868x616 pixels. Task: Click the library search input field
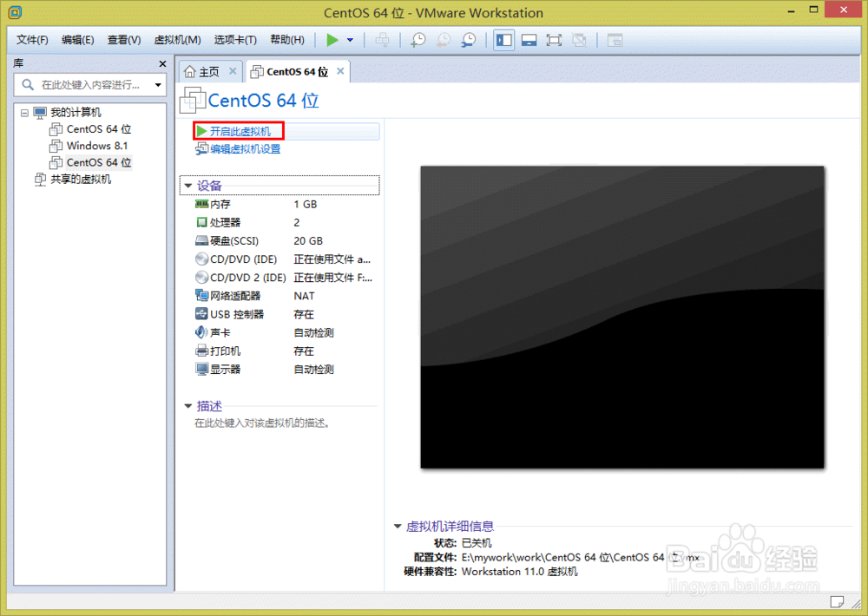(x=89, y=85)
